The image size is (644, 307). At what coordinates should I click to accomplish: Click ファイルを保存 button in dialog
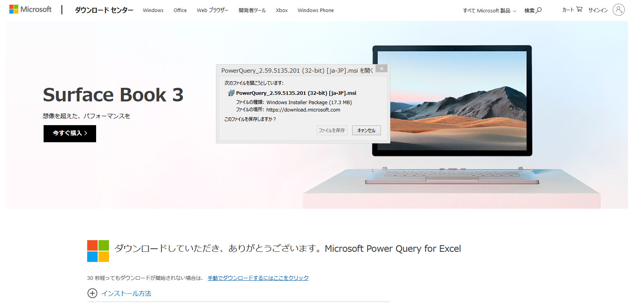[332, 131]
